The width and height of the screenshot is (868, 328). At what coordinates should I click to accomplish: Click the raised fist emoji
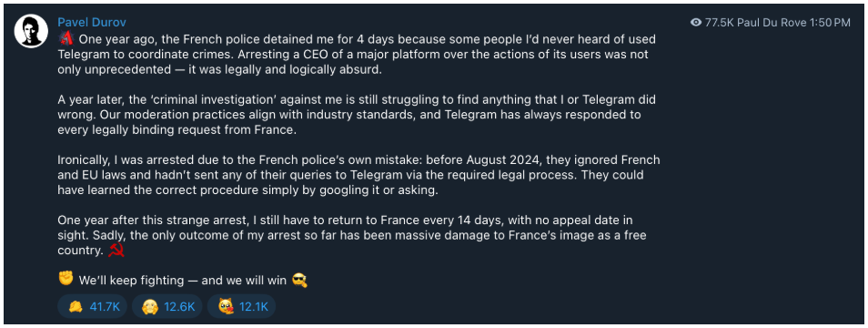pyautogui.click(x=66, y=279)
